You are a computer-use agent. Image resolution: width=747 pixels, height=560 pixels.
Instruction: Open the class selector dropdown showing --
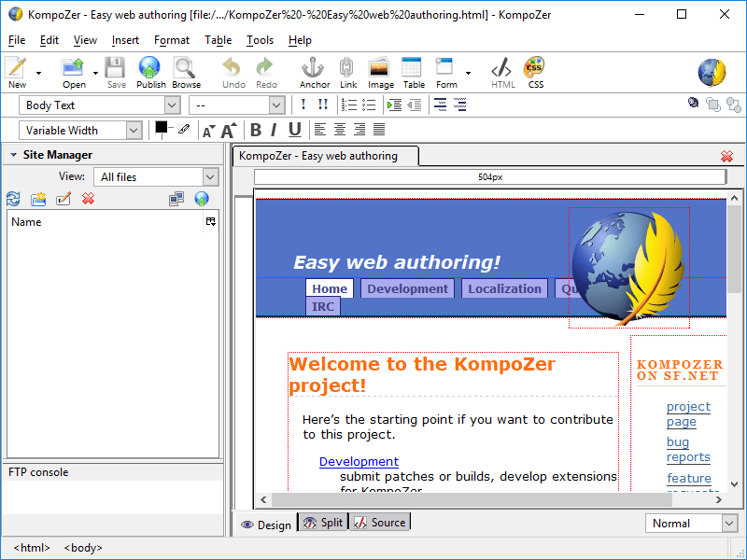point(237,105)
